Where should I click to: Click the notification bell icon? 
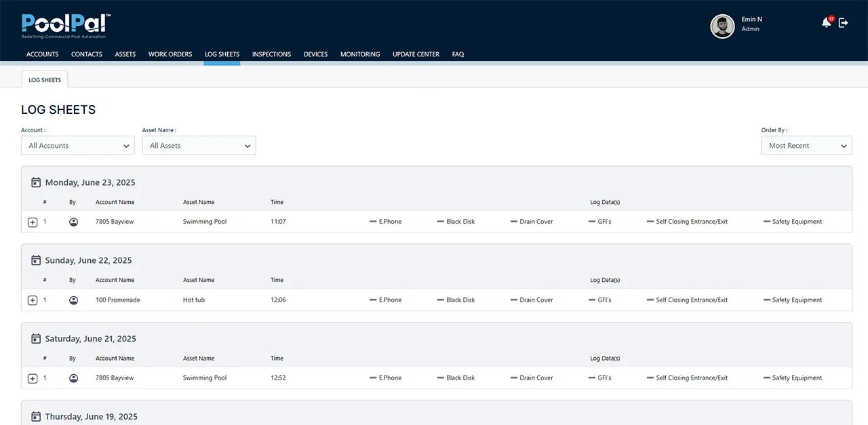tap(826, 23)
